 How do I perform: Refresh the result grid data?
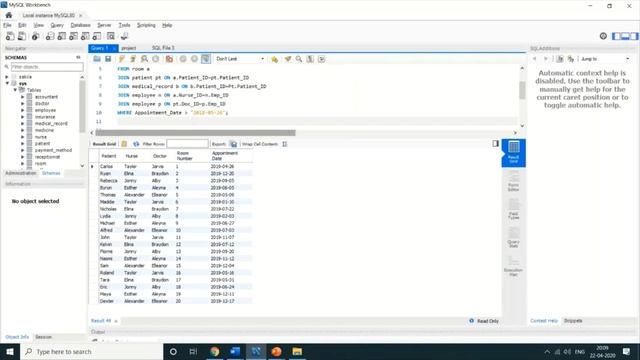[x=136, y=144]
